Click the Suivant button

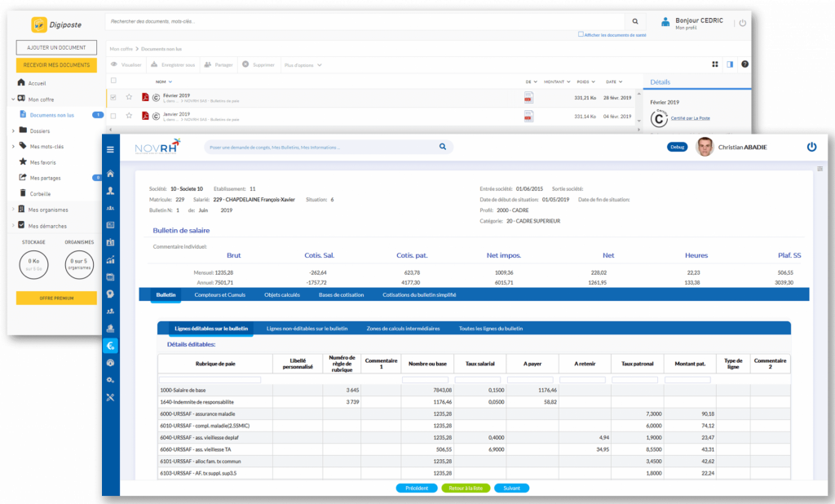point(511,489)
